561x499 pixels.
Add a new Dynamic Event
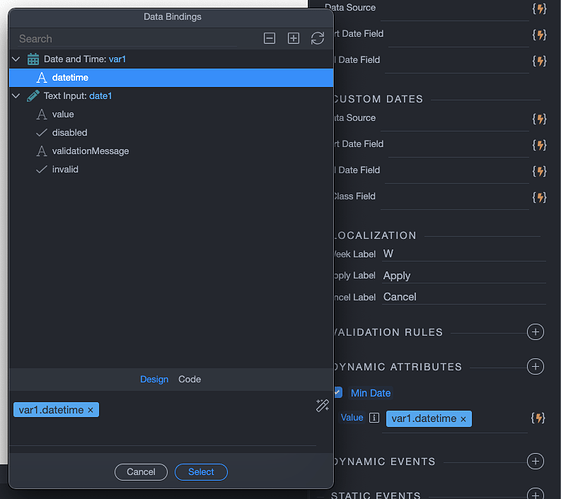click(x=535, y=461)
